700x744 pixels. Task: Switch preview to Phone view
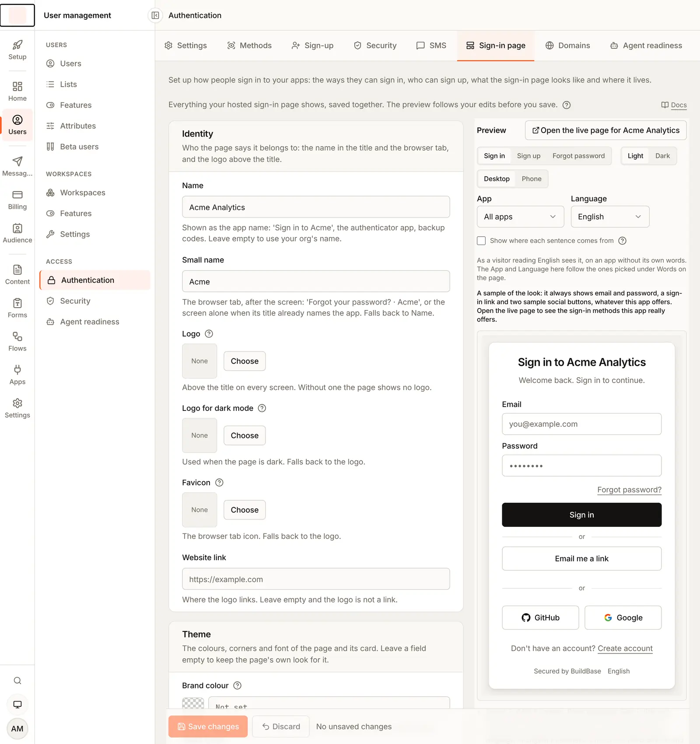(x=531, y=179)
